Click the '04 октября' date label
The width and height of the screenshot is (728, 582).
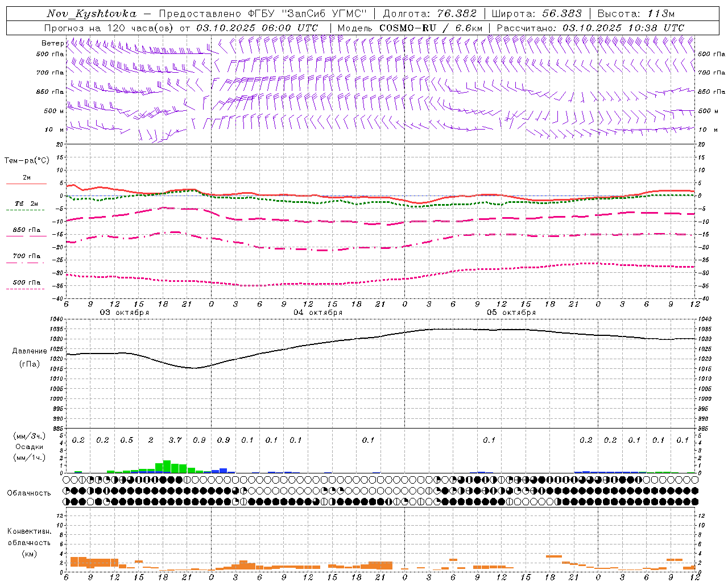click(x=318, y=313)
